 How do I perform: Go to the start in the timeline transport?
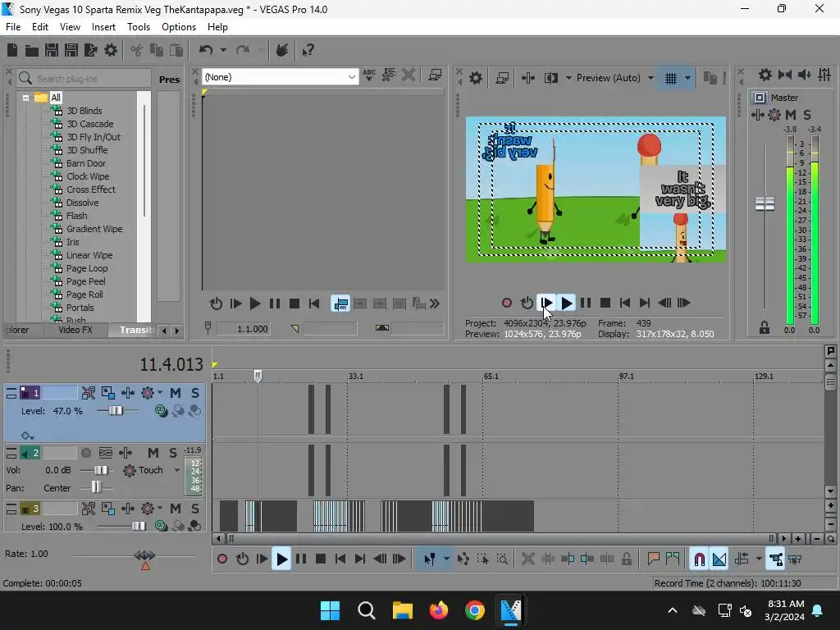pyautogui.click(x=340, y=559)
